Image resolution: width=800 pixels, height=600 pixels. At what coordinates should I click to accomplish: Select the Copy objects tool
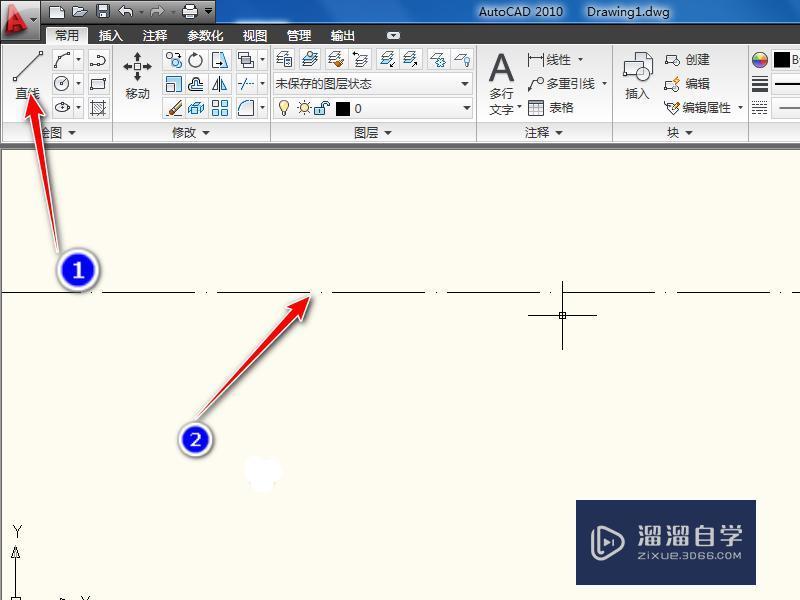tap(173, 60)
